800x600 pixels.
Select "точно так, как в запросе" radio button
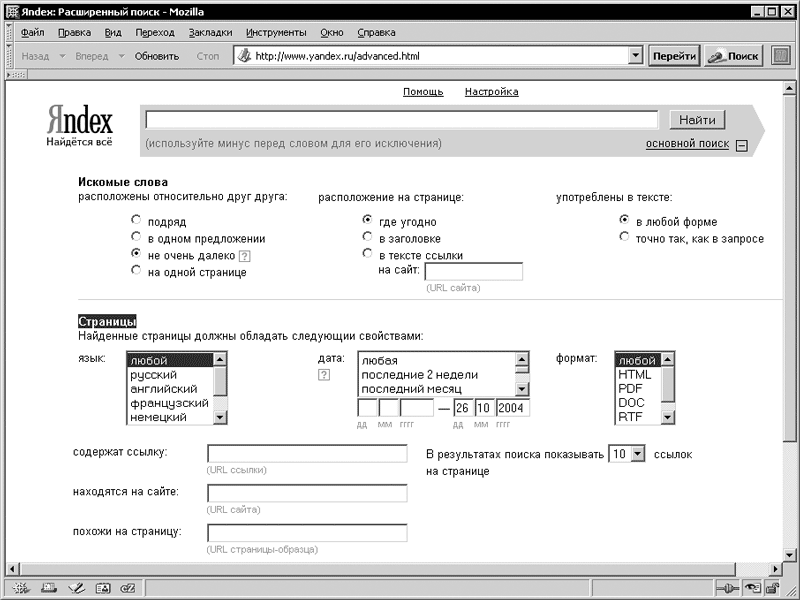tap(624, 237)
